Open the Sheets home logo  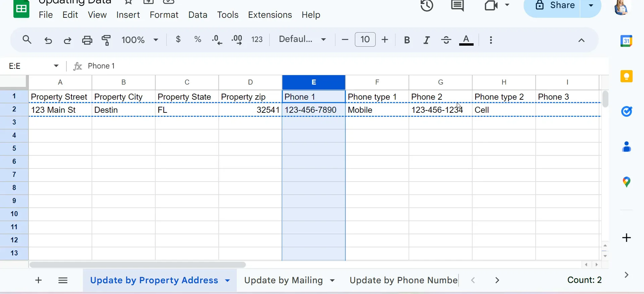coord(21,9)
